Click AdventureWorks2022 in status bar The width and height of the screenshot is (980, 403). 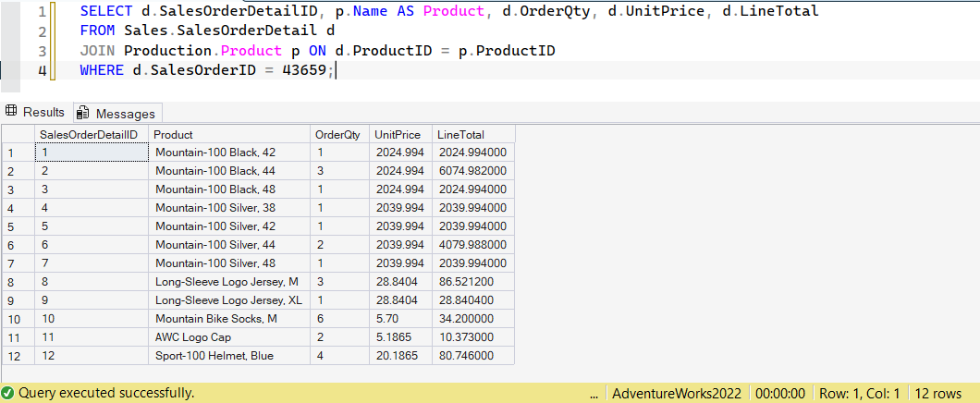pyautogui.click(x=677, y=394)
